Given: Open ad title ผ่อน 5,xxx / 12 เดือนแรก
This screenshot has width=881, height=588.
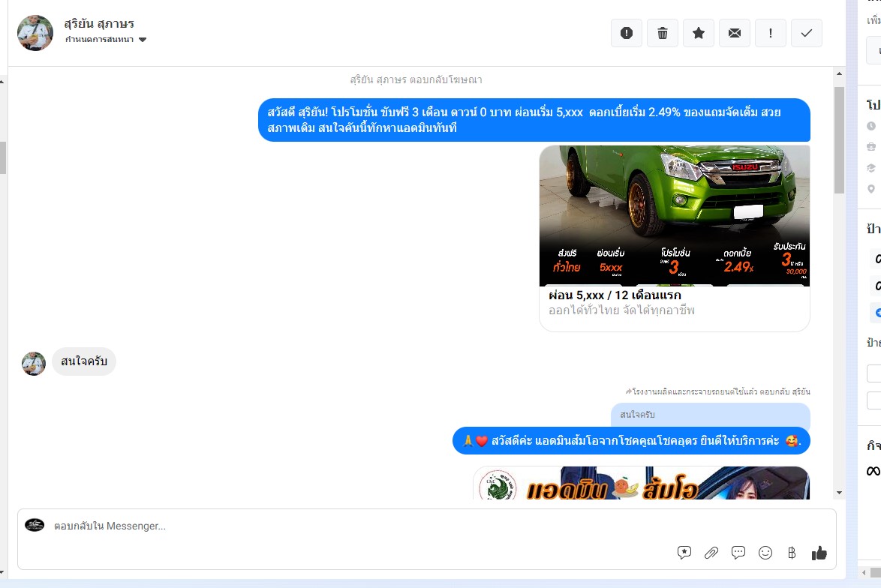Looking at the screenshot, I should [x=615, y=295].
